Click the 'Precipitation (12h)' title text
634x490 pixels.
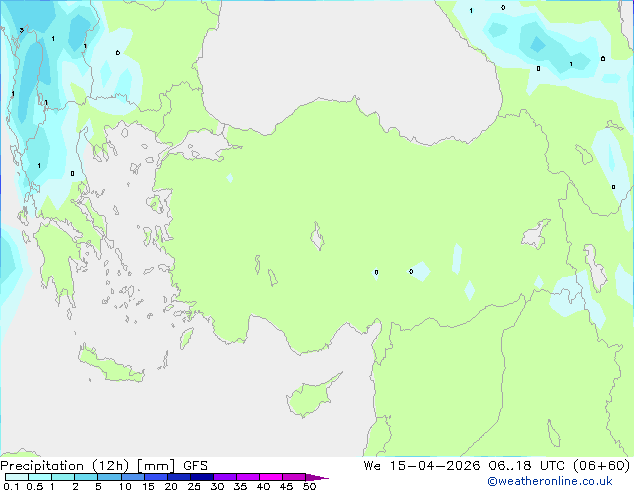[x=65, y=466]
